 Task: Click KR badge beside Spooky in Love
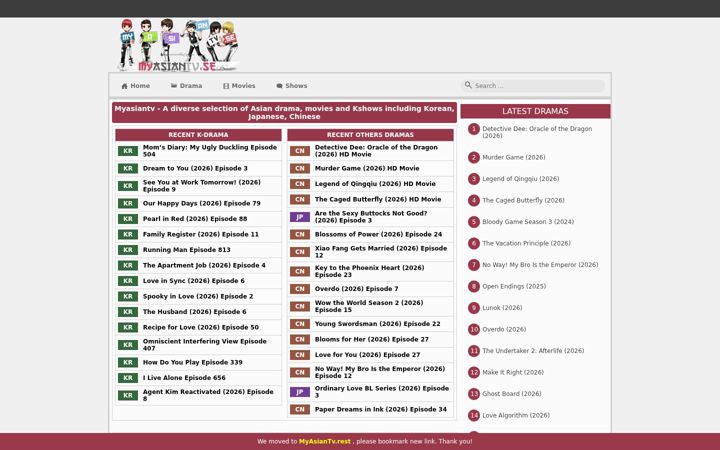[x=128, y=297]
